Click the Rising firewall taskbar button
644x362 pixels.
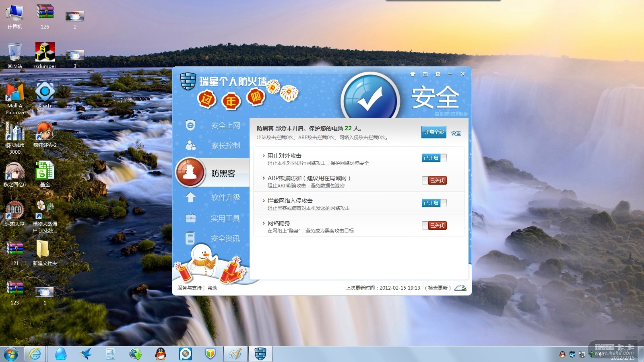(260, 354)
